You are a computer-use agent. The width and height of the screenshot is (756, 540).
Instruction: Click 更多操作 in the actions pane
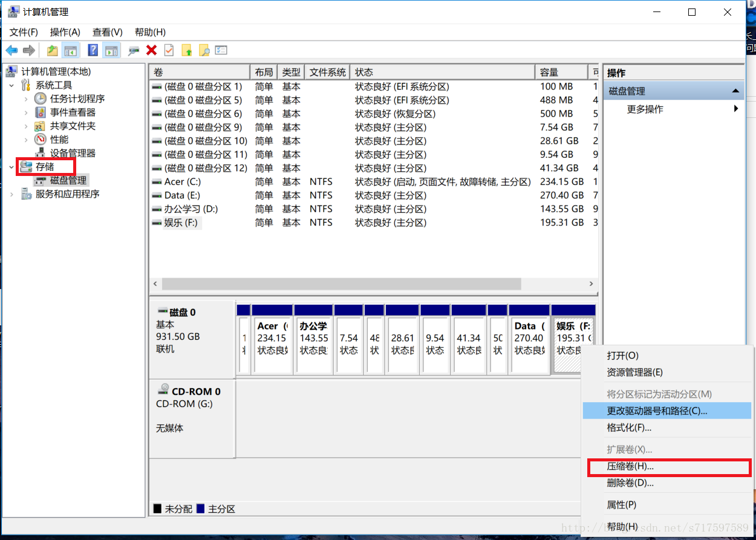coord(645,109)
